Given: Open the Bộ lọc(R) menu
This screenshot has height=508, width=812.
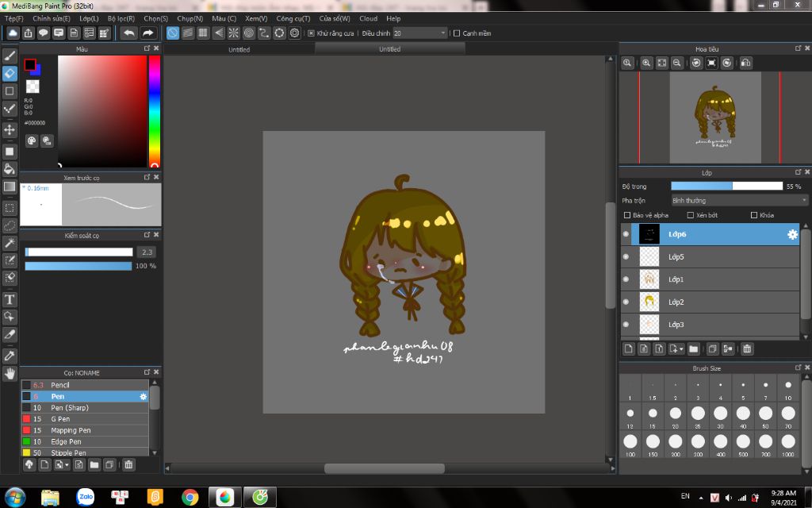Looking at the screenshot, I should 121,19.
